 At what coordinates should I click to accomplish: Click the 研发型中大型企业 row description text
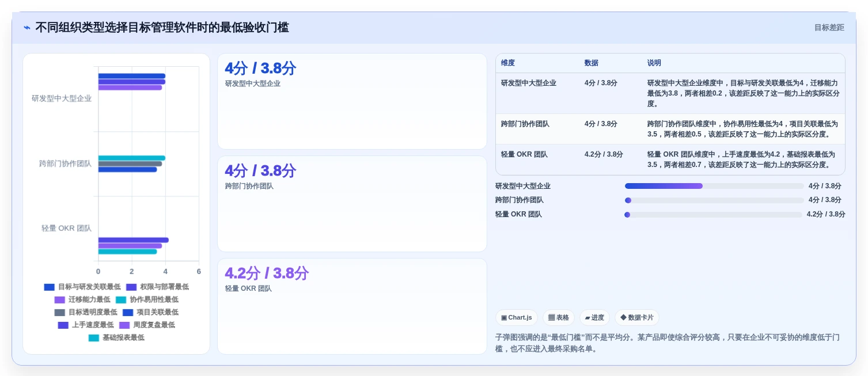point(743,93)
